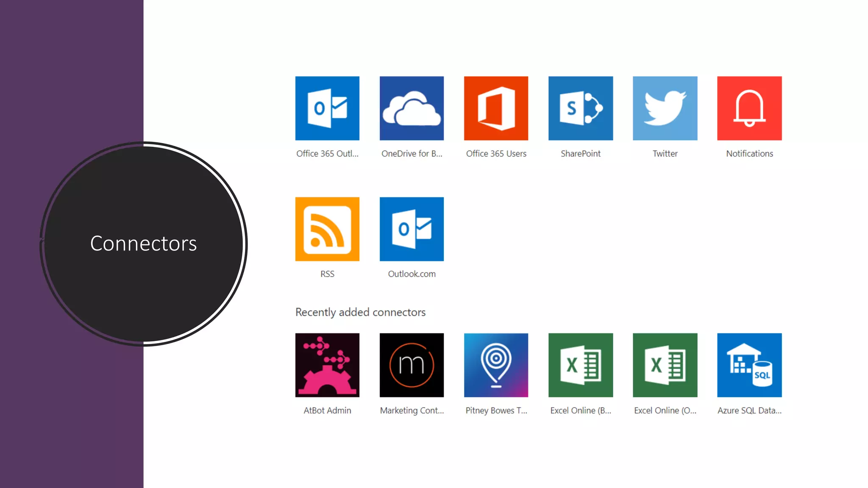The width and height of the screenshot is (868, 488).
Task: Click the Notifications bell icon
Action: tap(749, 108)
